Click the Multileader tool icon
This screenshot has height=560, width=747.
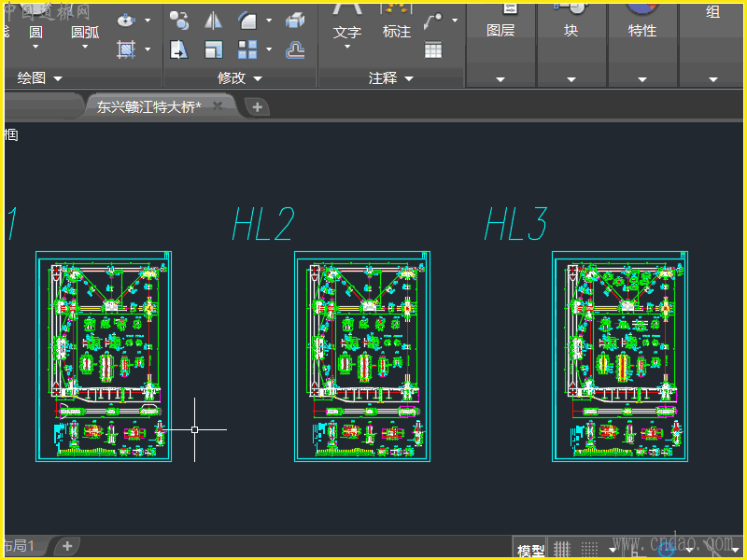pyautogui.click(x=434, y=21)
